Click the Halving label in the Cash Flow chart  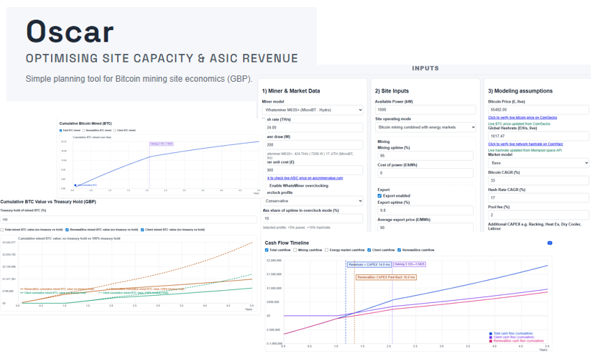[x=410, y=264]
